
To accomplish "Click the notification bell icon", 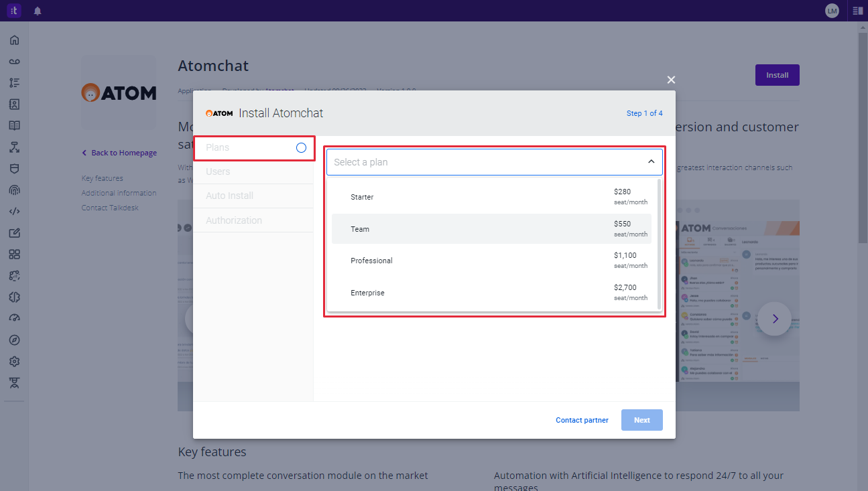I will click(x=38, y=11).
